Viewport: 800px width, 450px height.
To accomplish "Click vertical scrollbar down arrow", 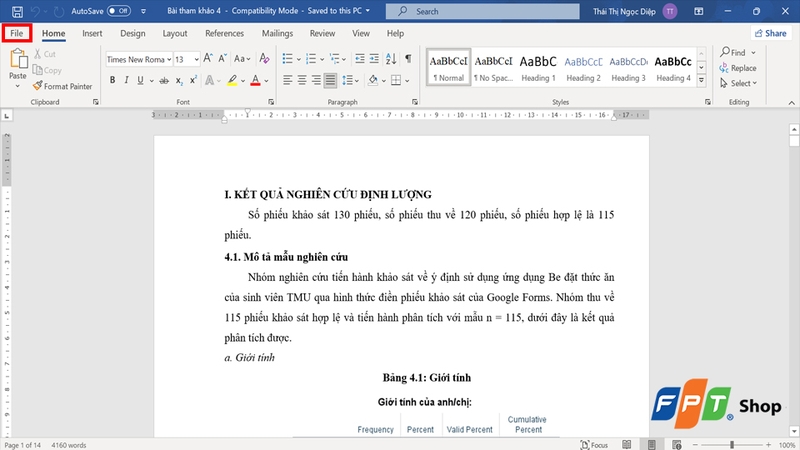I will tap(794, 431).
